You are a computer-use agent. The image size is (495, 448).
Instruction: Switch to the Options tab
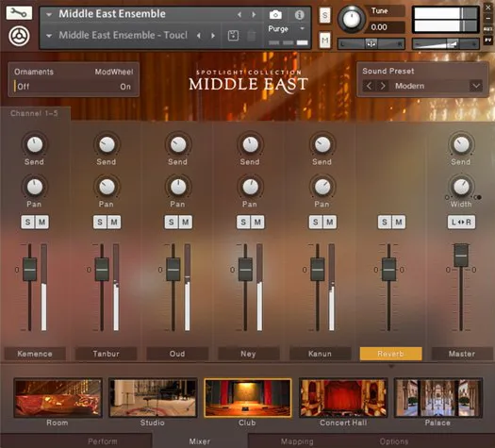pyautogui.click(x=394, y=441)
